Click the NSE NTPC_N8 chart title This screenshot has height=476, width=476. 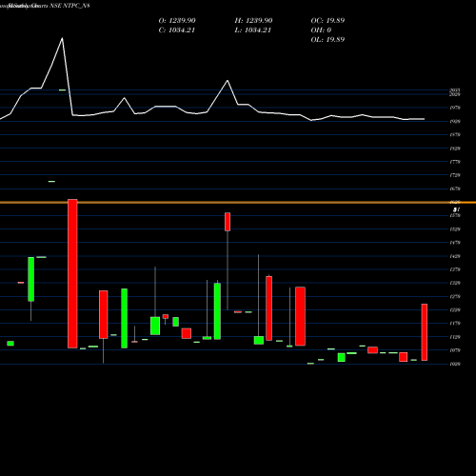coord(69,6)
